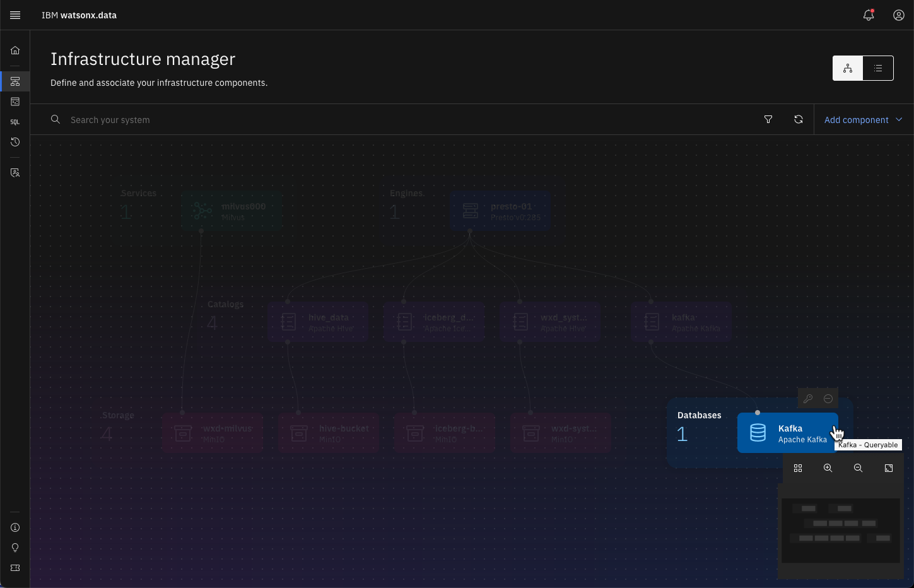The height and width of the screenshot is (588, 914).
Task: Click the IBM watsonx.data title
Action: pyautogui.click(x=79, y=15)
